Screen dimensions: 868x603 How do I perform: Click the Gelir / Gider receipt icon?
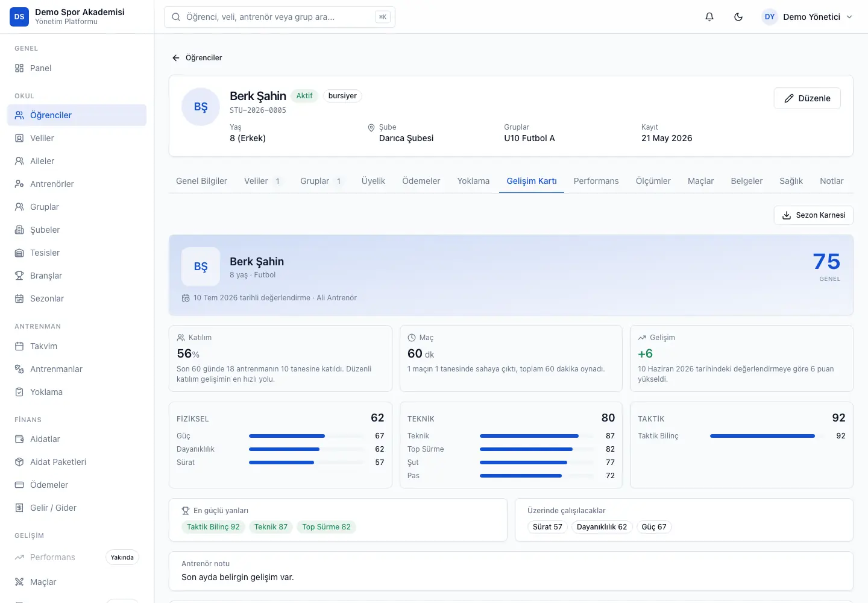[x=19, y=508]
